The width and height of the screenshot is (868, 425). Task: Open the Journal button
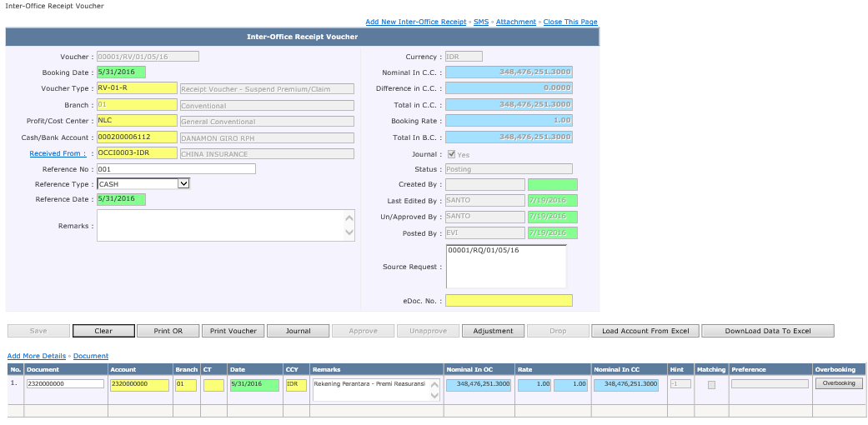click(298, 331)
